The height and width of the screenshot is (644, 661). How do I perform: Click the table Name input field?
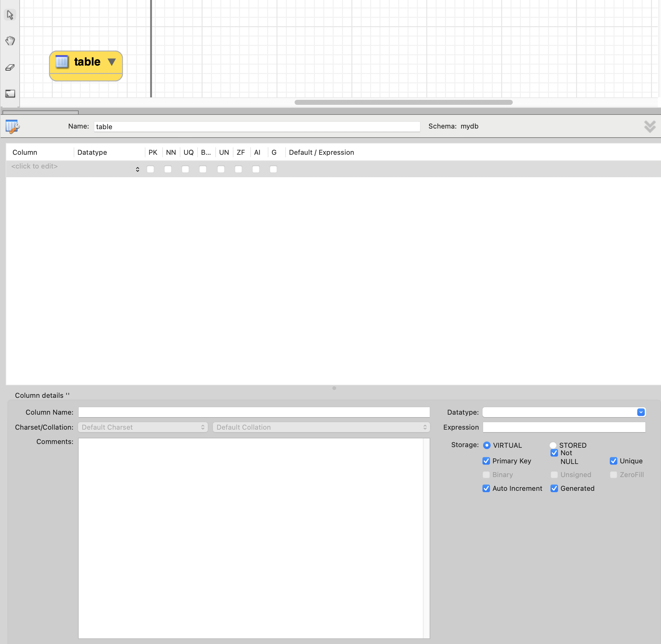click(257, 127)
